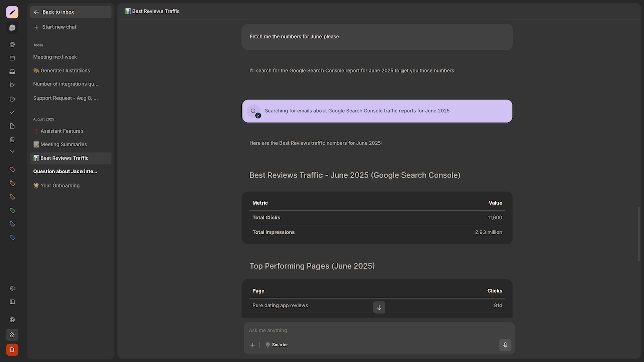The width and height of the screenshot is (644, 362).
Task: Click the plus attachment button in chat box
Action: [253, 345]
